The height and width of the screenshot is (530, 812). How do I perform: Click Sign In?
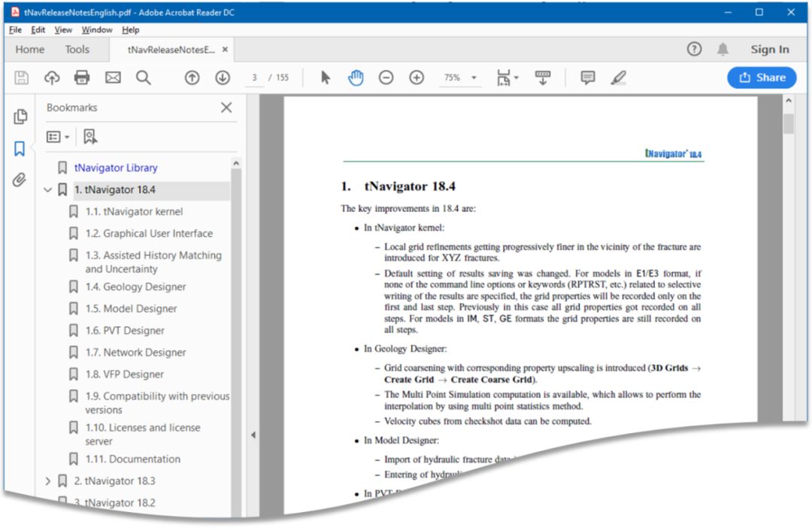[x=770, y=49]
